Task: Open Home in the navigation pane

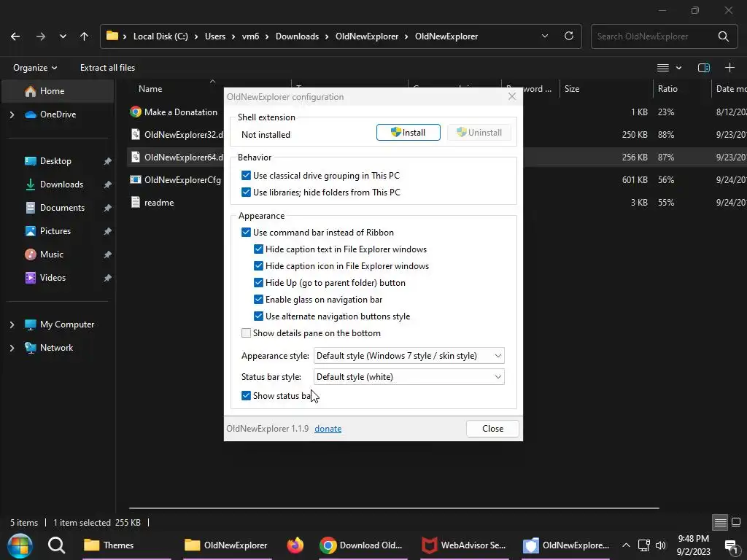Action: click(58, 91)
